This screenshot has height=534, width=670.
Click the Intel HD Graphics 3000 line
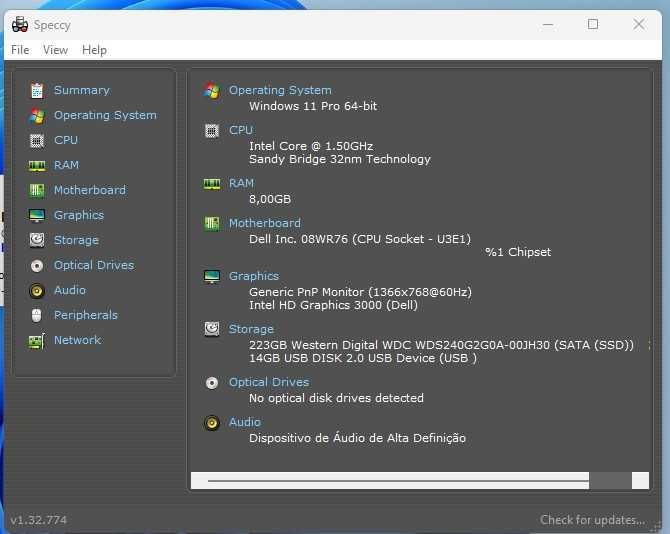(333, 305)
